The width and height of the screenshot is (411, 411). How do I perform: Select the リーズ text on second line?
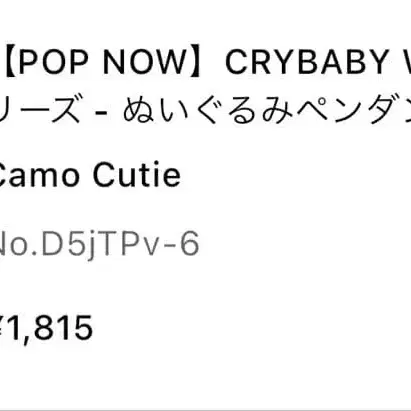coord(40,110)
